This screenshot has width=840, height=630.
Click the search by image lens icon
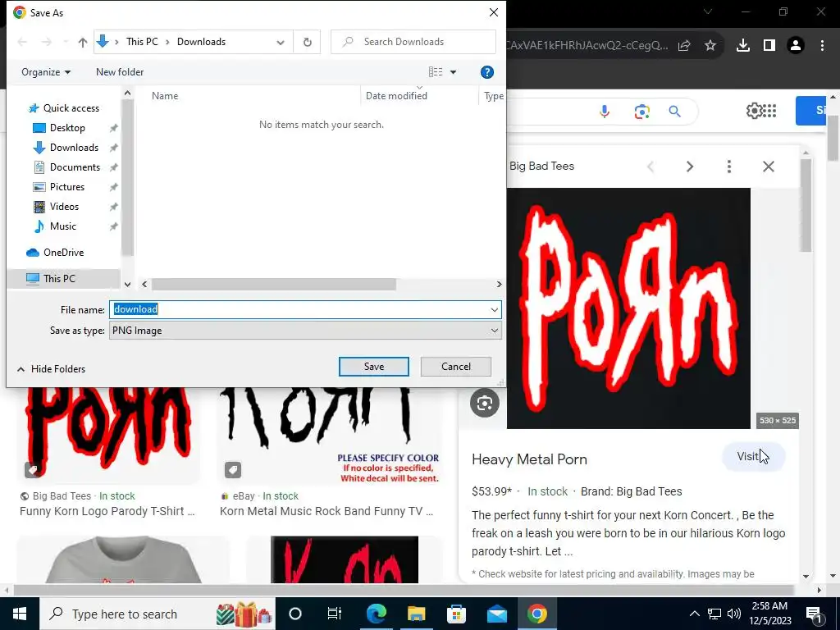[x=641, y=112]
